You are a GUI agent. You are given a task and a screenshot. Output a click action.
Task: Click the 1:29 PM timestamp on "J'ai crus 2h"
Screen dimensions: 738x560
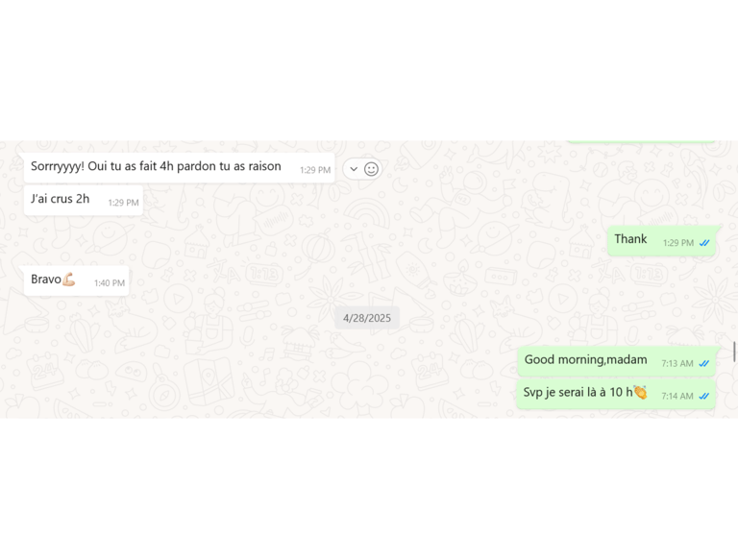[x=123, y=203]
